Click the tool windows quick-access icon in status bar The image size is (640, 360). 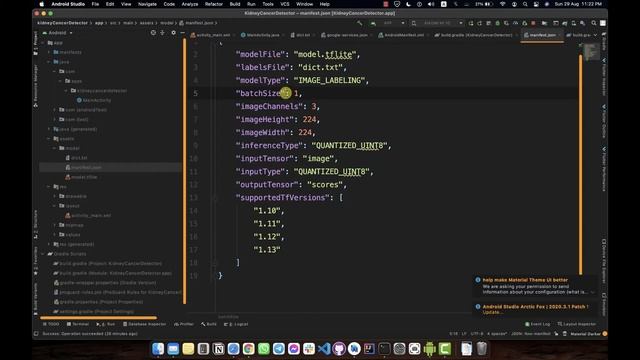(x=36, y=334)
